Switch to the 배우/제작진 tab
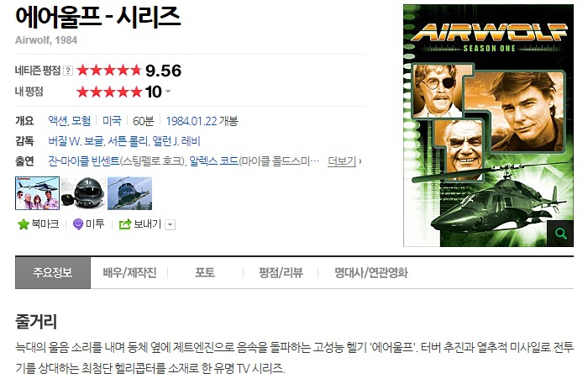 pos(129,272)
